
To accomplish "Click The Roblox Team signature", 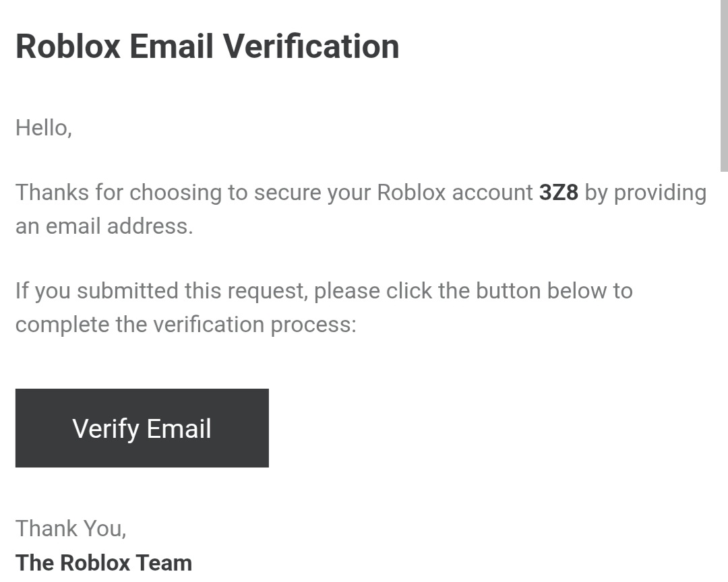I will click(103, 562).
